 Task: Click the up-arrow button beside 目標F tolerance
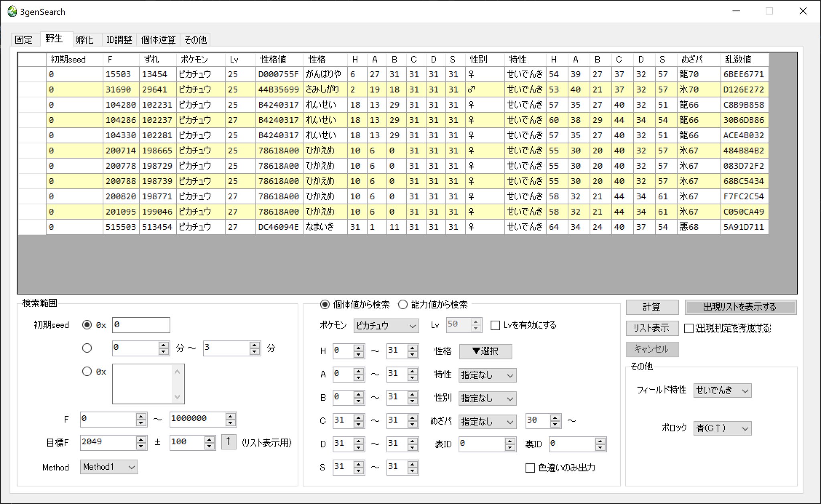coord(229,442)
